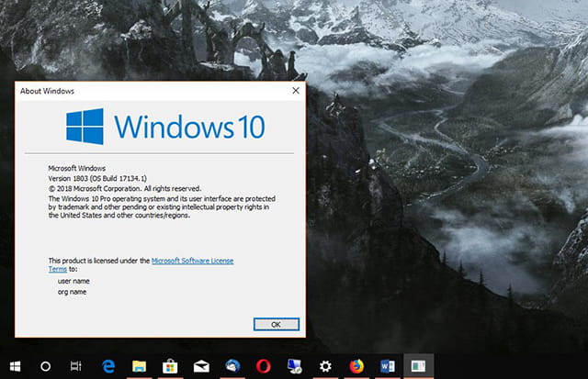Open Microsoft Word from taskbar
Image resolution: width=588 pixels, height=379 pixels.
click(x=388, y=366)
